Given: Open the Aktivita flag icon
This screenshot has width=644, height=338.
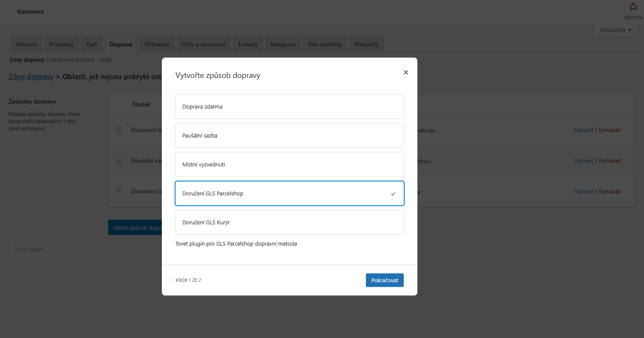Looking at the screenshot, I should (x=633, y=11).
